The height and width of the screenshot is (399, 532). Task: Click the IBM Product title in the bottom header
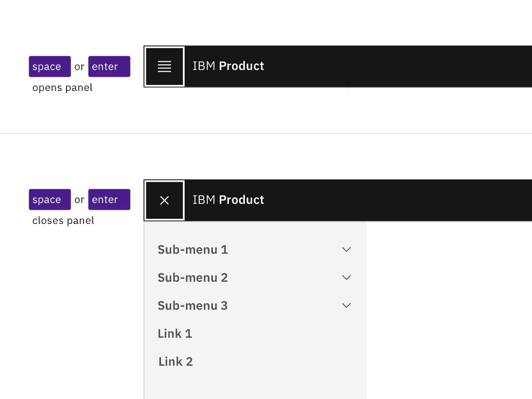point(228,200)
